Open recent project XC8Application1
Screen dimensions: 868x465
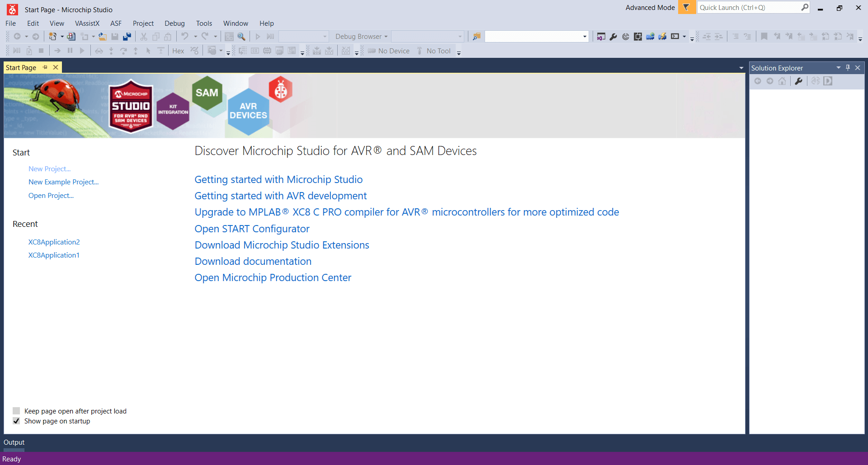point(54,255)
